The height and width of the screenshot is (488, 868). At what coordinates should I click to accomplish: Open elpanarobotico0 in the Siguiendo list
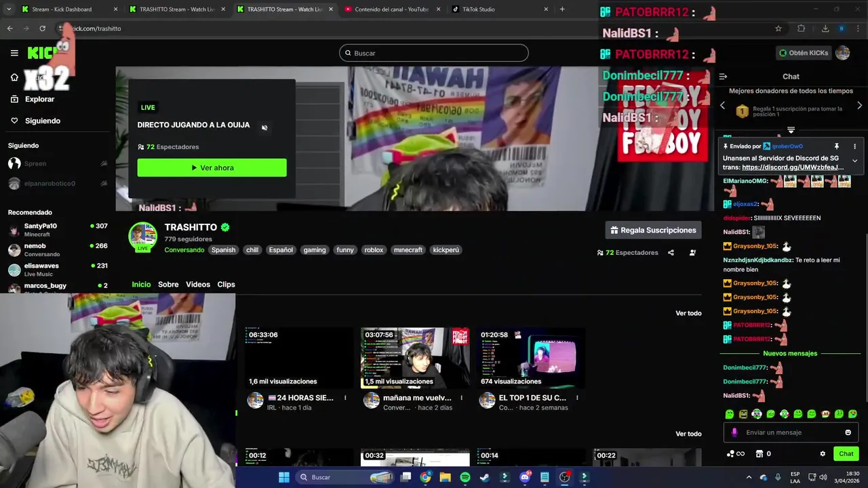pyautogui.click(x=58, y=184)
